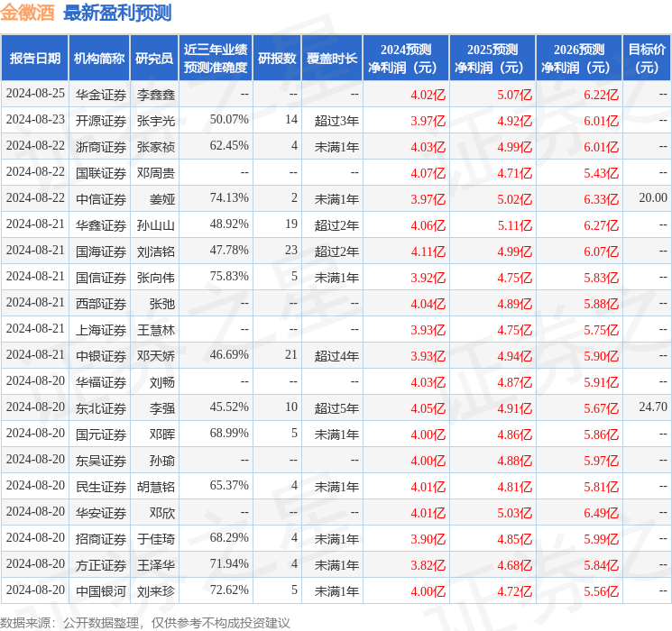Click 华安证券 institution cell

point(101,513)
